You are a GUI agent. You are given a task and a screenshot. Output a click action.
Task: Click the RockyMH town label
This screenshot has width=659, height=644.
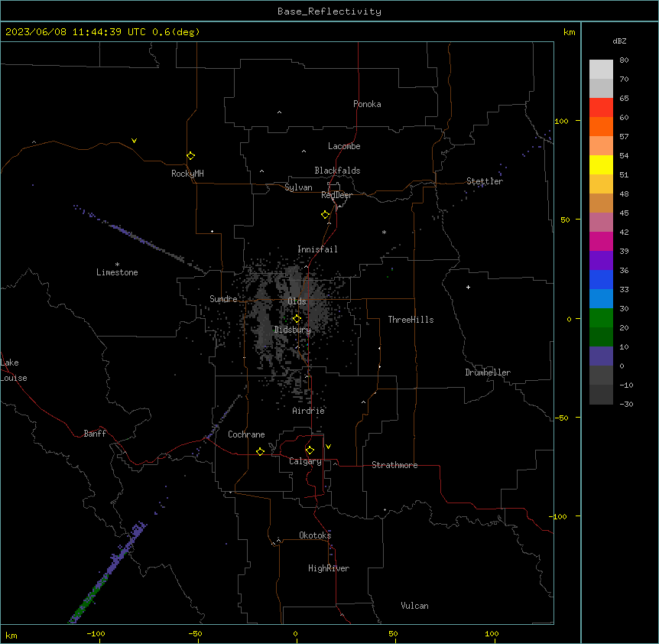coord(187,174)
